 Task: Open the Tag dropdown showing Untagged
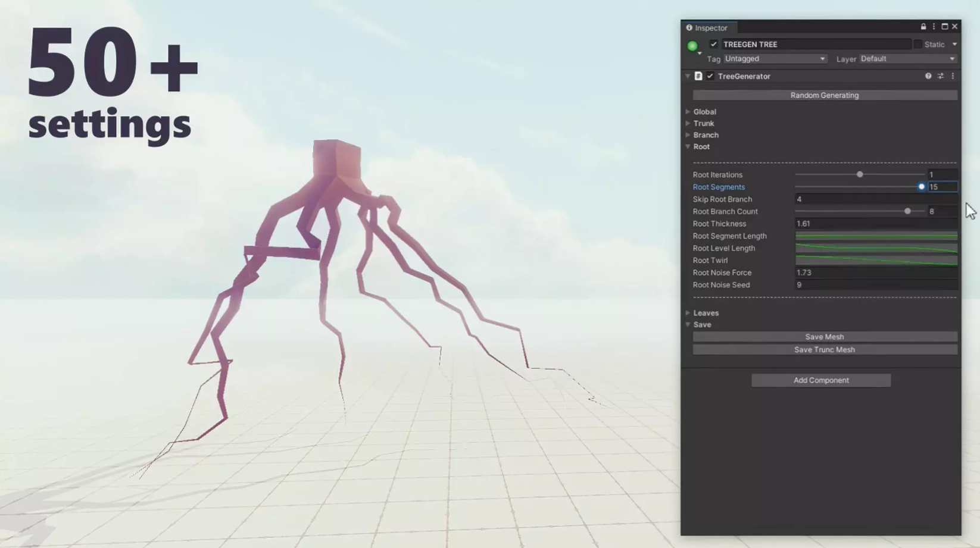[x=775, y=59]
